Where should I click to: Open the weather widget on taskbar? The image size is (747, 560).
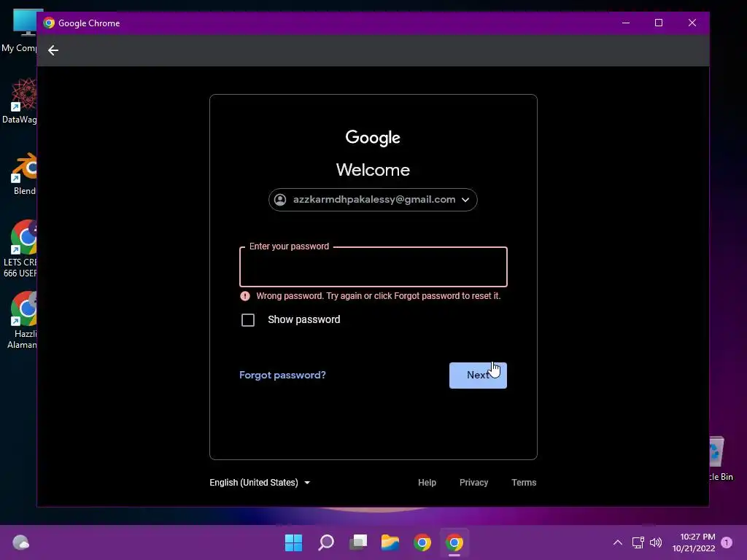click(20, 542)
